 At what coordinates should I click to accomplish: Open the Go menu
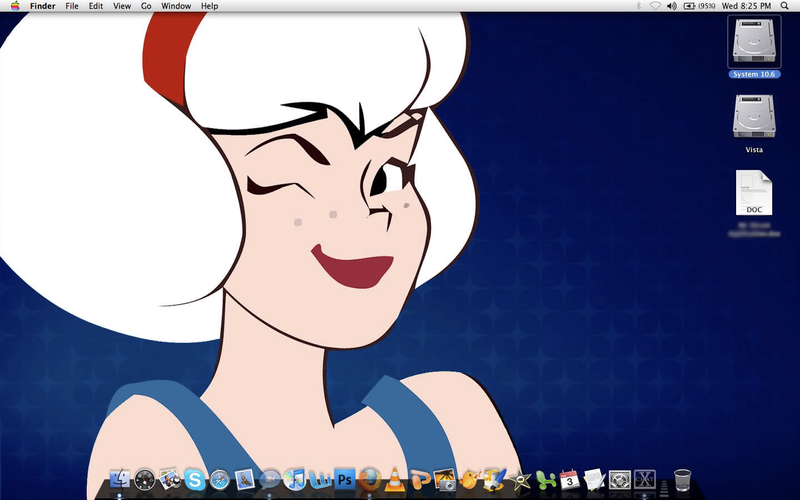pos(146,6)
